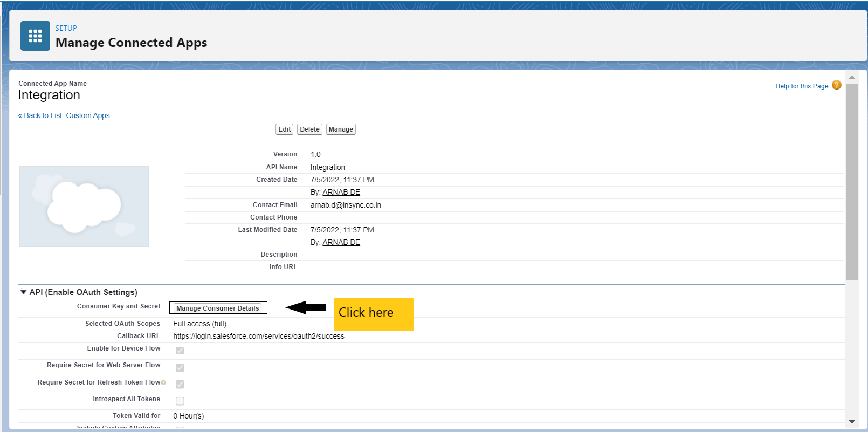Click the Manage Connected Apps grid icon
Screen dimensions: 868x432
35,36
